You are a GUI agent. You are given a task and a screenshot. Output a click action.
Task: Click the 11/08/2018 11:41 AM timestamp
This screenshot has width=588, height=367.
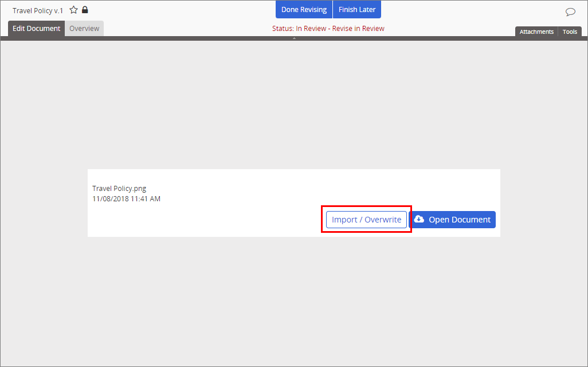pyautogui.click(x=126, y=199)
